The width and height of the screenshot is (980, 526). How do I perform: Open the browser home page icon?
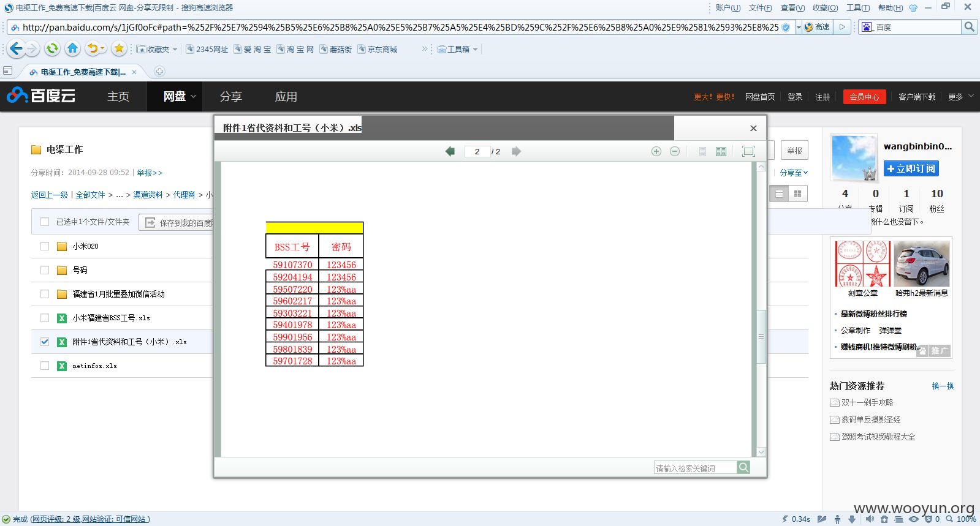(72, 48)
